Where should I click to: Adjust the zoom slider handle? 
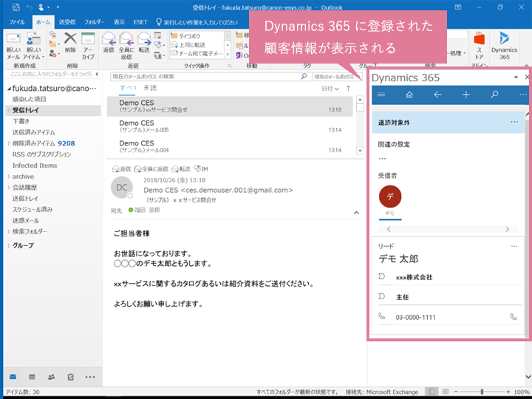click(482, 392)
